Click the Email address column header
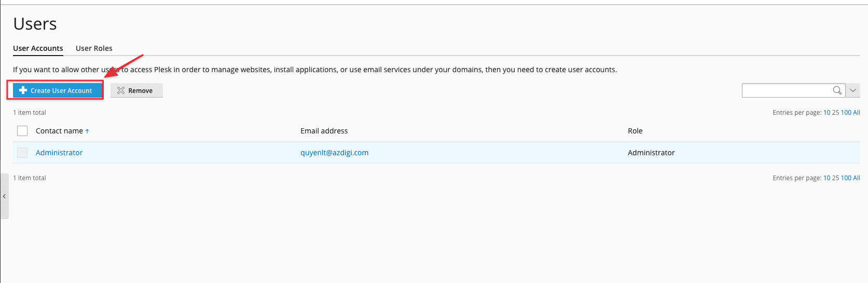The height and width of the screenshot is (283, 868). pyautogui.click(x=324, y=131)
